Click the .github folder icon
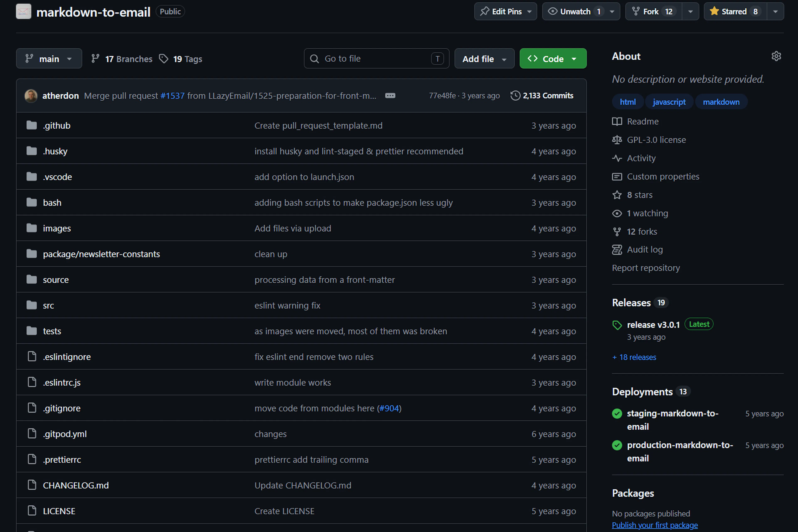The image size is (798, 532). (x=32, y=125)
